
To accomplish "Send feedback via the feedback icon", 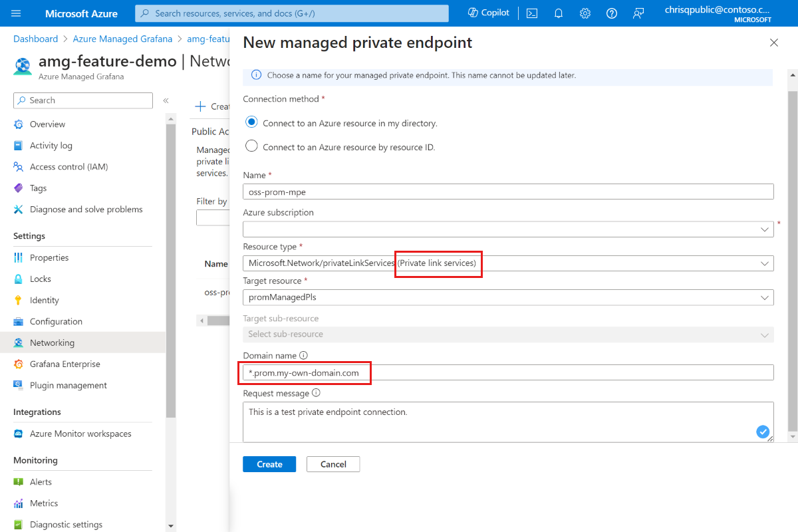I will [638, 13].
